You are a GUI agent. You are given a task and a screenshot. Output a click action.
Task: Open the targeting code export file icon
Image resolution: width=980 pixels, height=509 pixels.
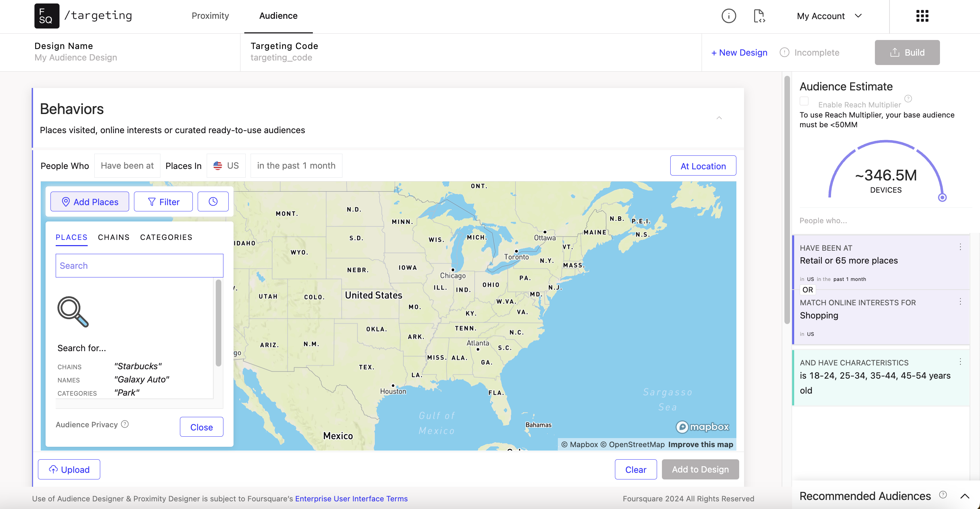point(759,16)
